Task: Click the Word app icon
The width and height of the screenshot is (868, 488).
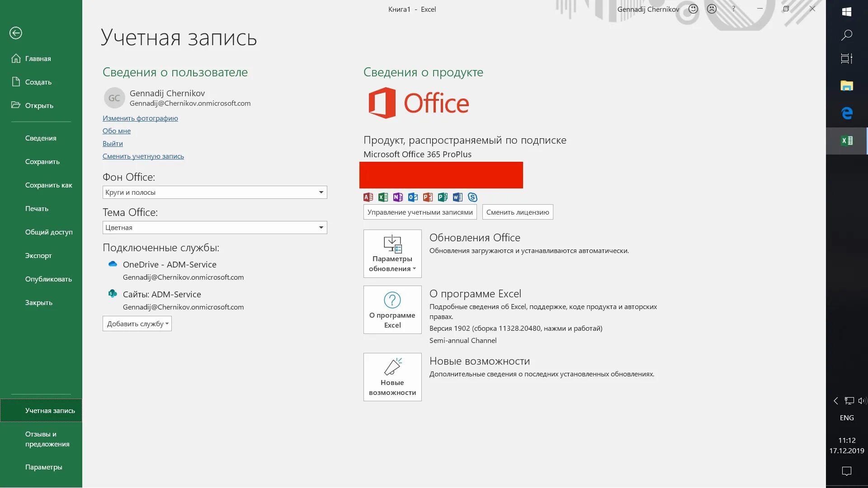Action: [x=458, y=197]
